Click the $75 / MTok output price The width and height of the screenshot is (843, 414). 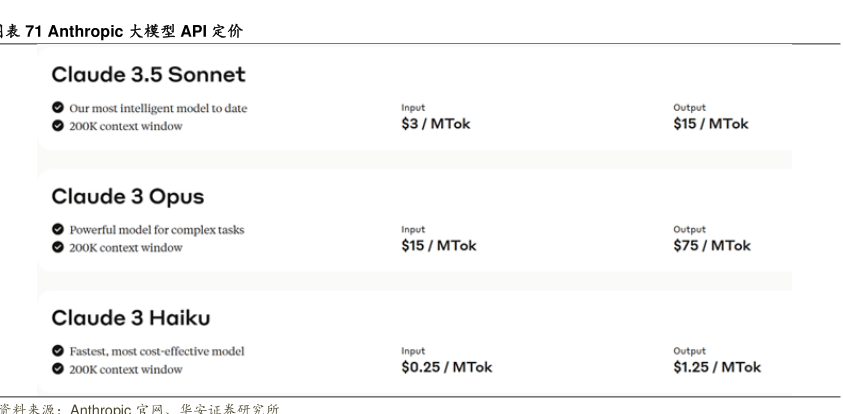click(712, 245)
